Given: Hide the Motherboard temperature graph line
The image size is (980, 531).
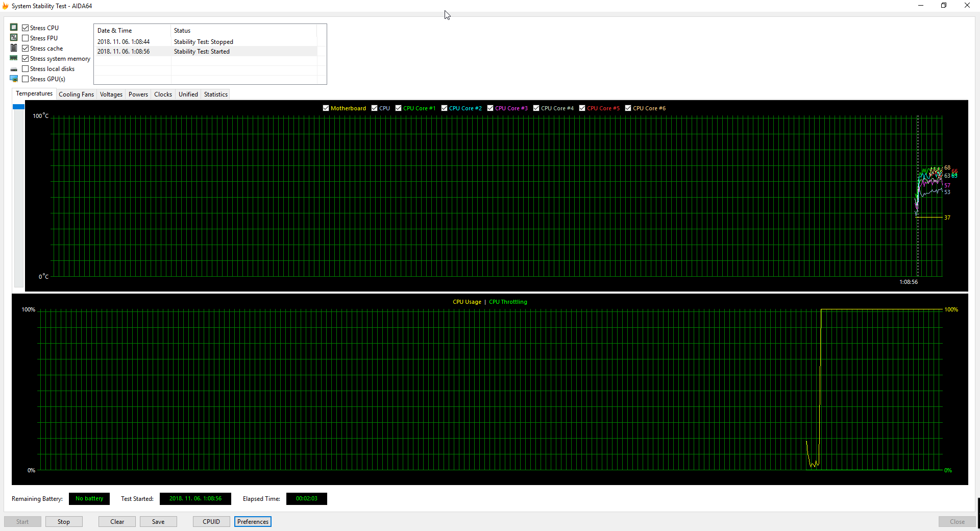Looking at the screenshot, I should coord(326,108).
